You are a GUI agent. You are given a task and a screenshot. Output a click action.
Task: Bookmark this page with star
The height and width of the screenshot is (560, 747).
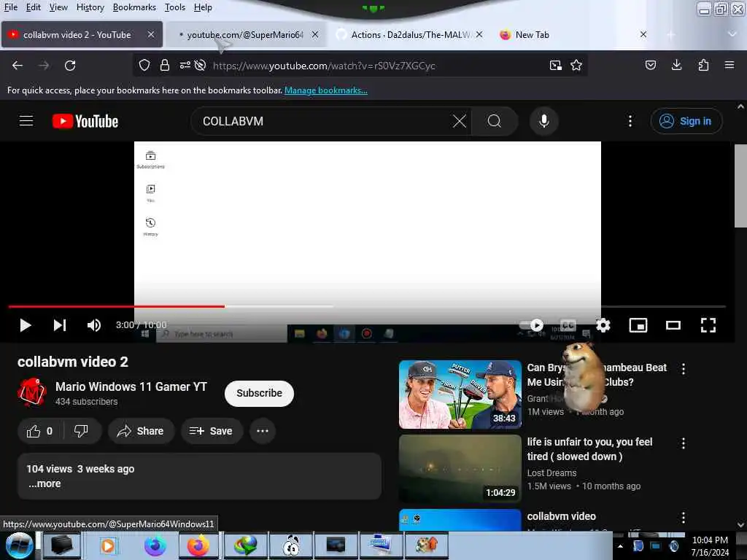tap(576, 65)
